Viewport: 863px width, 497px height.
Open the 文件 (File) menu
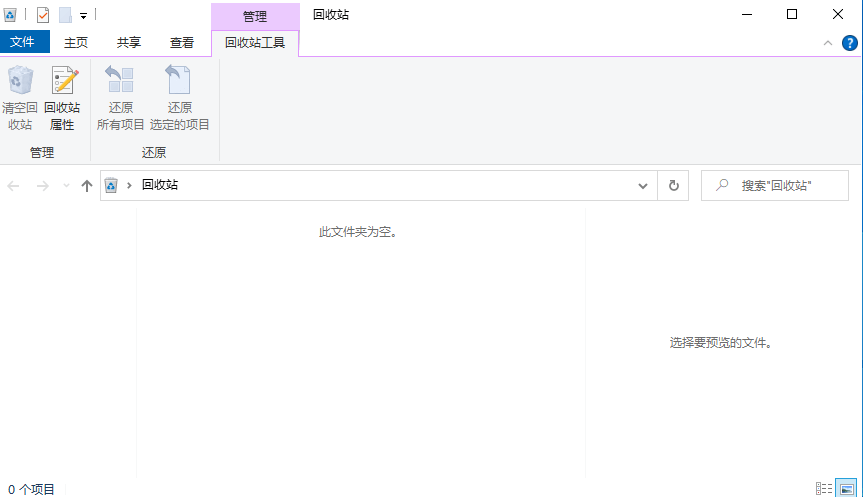click(x=25, y=42)
